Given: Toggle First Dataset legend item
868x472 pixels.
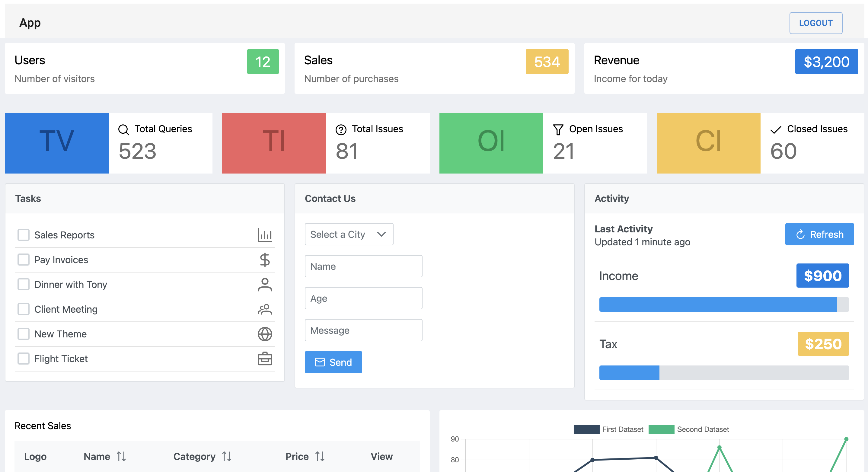Looking at the screenshot, I should click(x=608, y=429).
